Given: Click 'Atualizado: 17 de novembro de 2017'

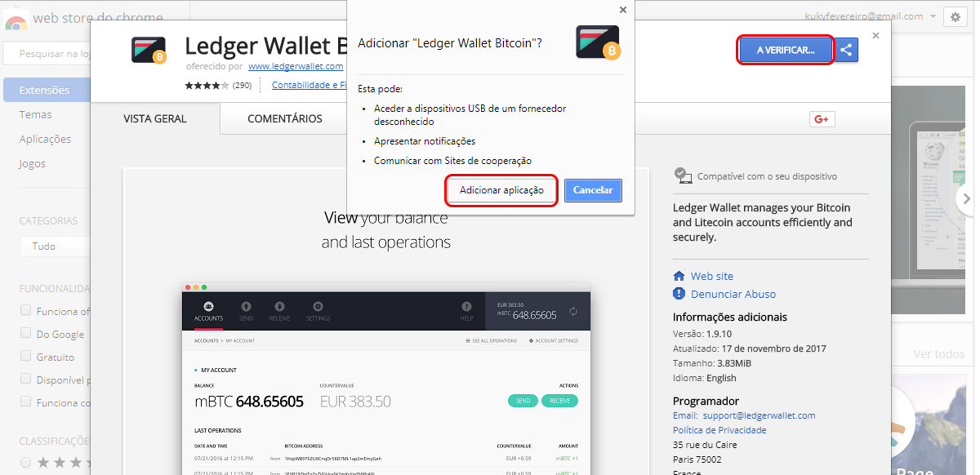Looking at the screenshot, I should coord(750,348).
